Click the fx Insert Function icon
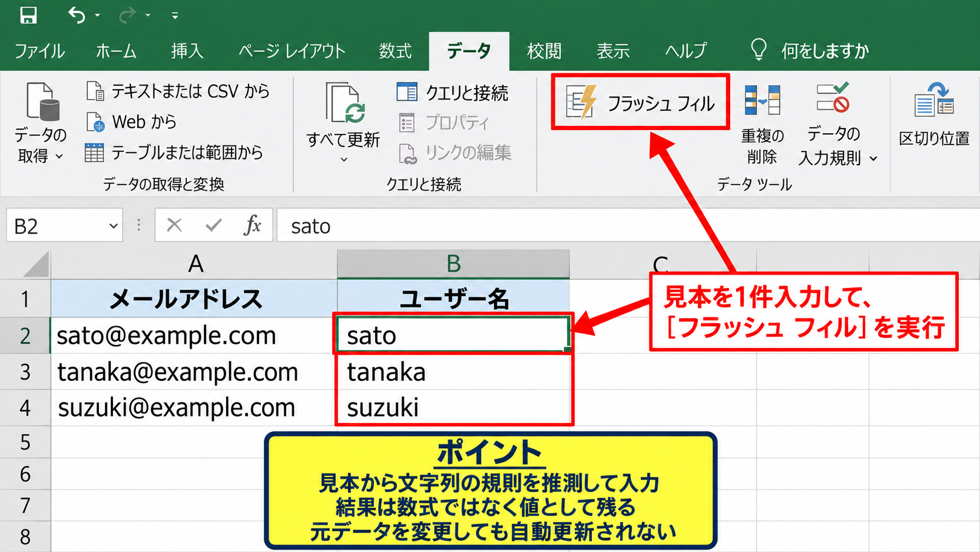980x552 pixels. point(253,225)
